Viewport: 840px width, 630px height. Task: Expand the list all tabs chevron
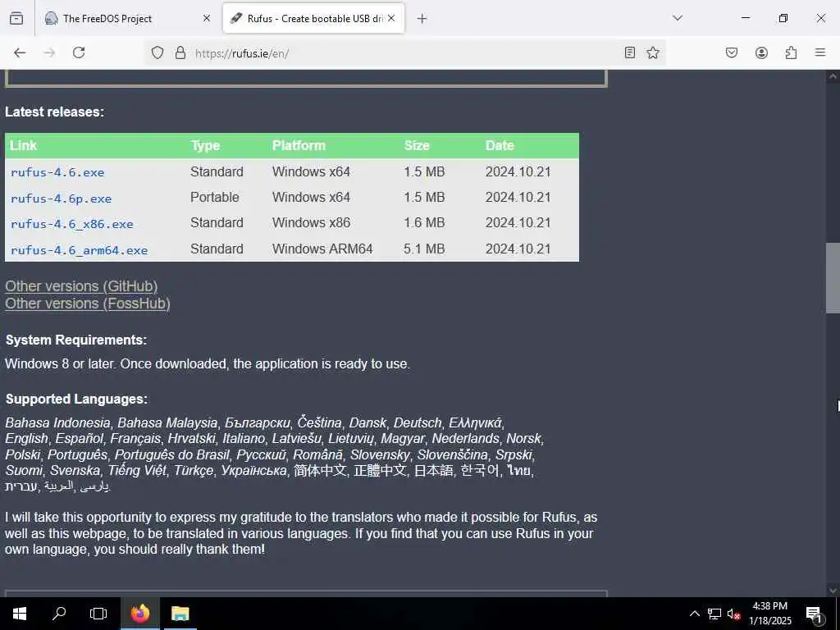[678, 19]
